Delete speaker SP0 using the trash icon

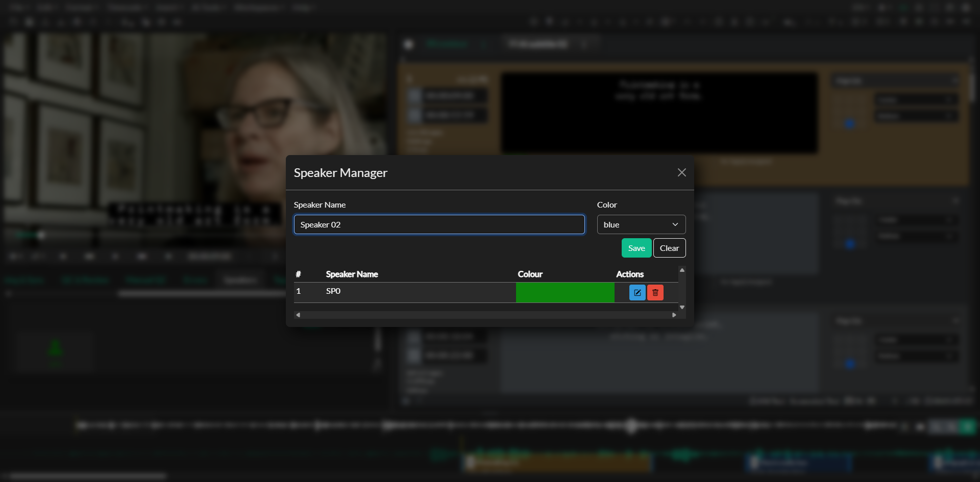(655, 292)
